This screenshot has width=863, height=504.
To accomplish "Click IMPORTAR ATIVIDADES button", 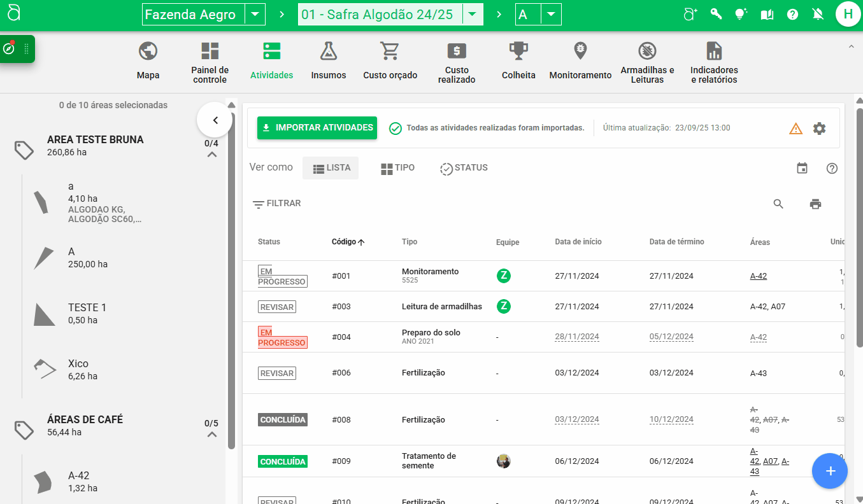I will point(317,128).
